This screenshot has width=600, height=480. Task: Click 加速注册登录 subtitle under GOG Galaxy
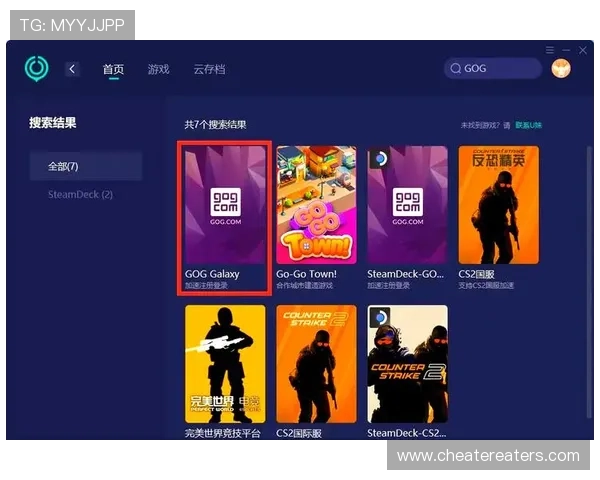pos(206,286)
